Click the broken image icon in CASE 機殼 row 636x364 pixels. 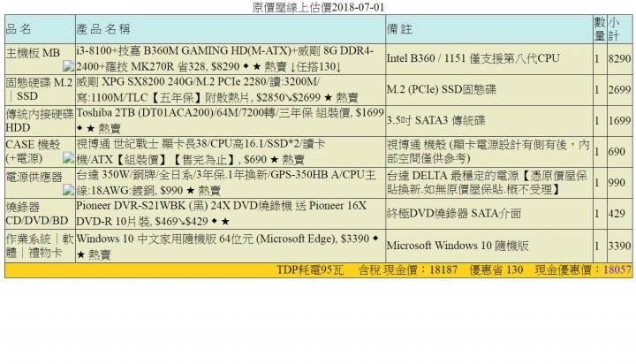coord(68,158)
